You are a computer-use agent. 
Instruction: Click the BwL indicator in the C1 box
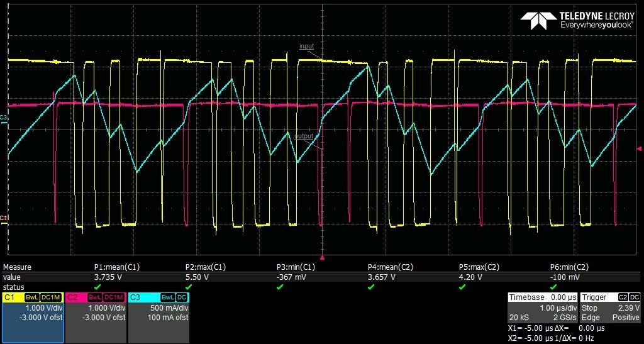tap(32, 297)
